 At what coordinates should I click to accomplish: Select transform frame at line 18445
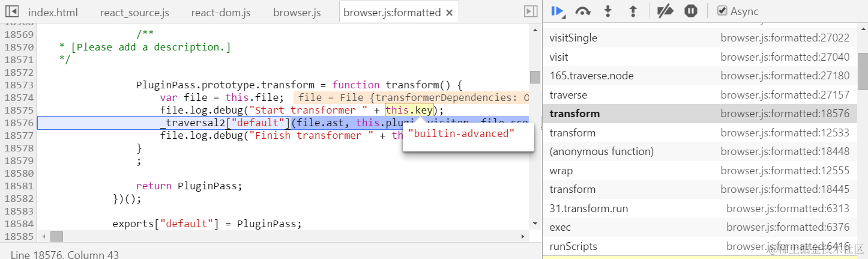click(x=699, y=189)
